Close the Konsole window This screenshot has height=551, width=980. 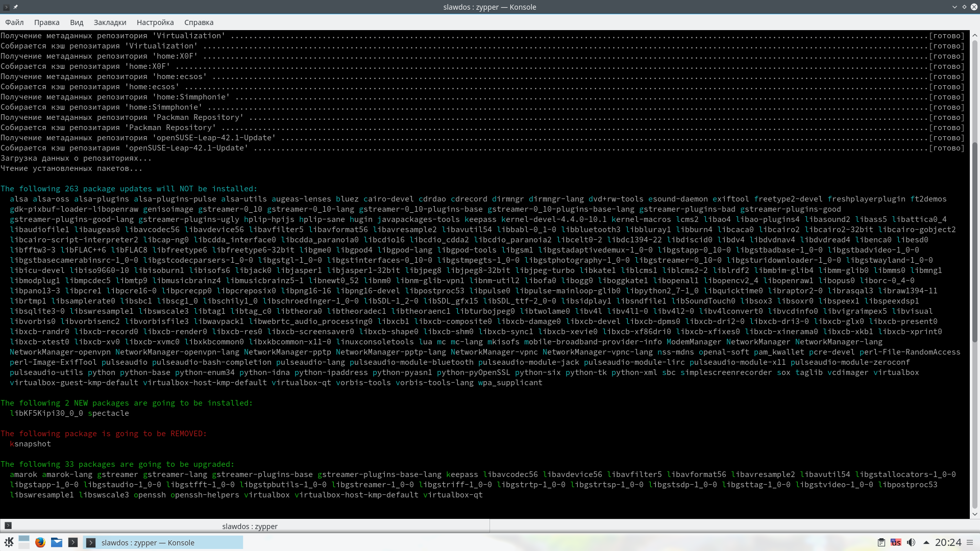tap(973, 7)
